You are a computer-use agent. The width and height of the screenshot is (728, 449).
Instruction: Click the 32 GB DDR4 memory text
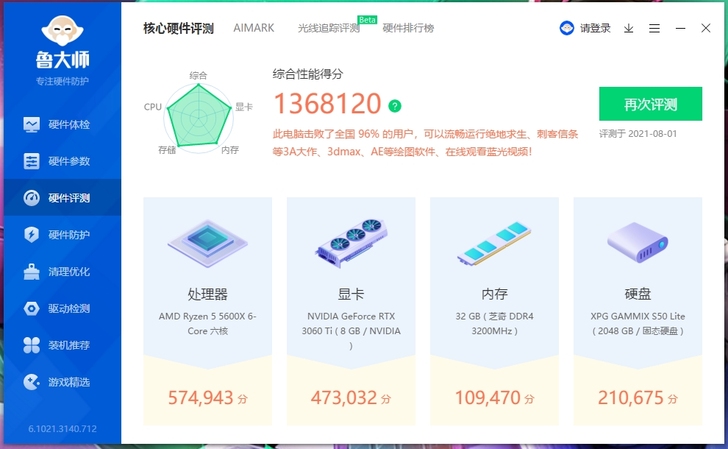point(494,324)
